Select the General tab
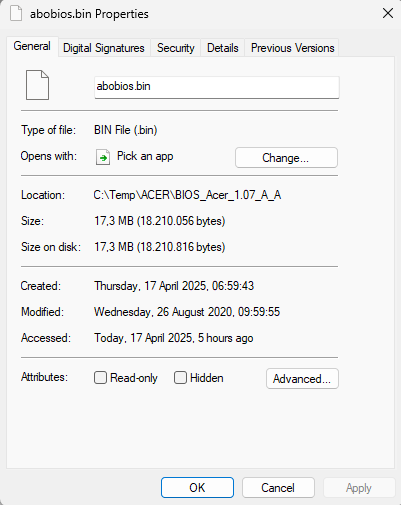 coord(32,46)
